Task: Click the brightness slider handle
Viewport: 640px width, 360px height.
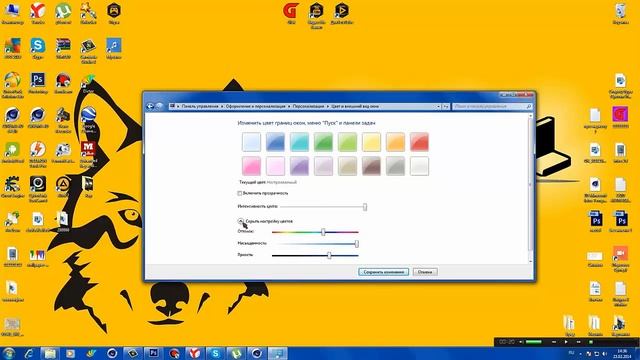Action: (329, 256)
